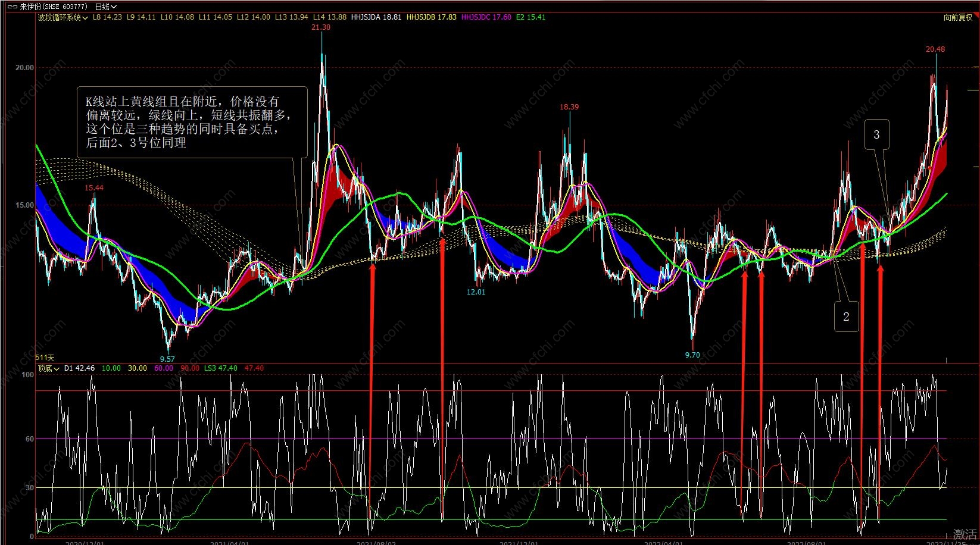Click the stock title 来伊份(SHSE 603777)
The width and height of the screenshot is (980, 545).
pyautogui.click(x=54, y=7)
